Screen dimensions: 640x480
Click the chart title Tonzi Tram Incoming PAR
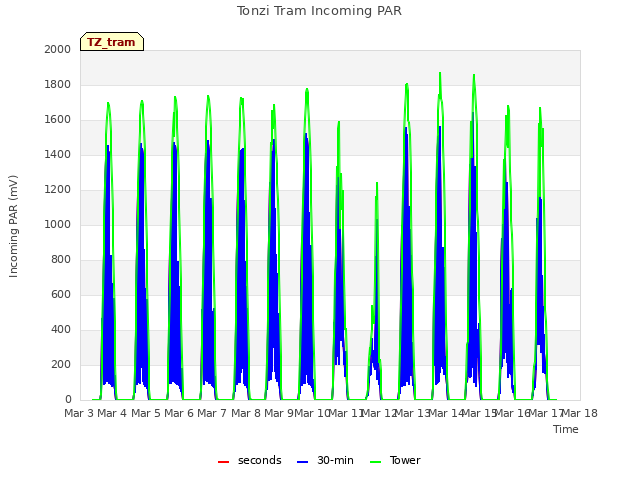(319, 11)
